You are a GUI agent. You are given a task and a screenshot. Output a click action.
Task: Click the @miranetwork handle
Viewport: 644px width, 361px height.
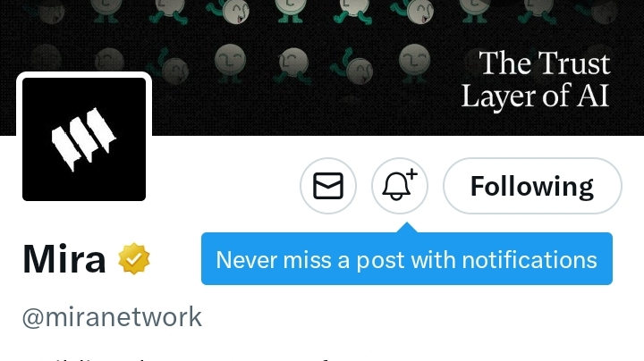click(112, 317)
